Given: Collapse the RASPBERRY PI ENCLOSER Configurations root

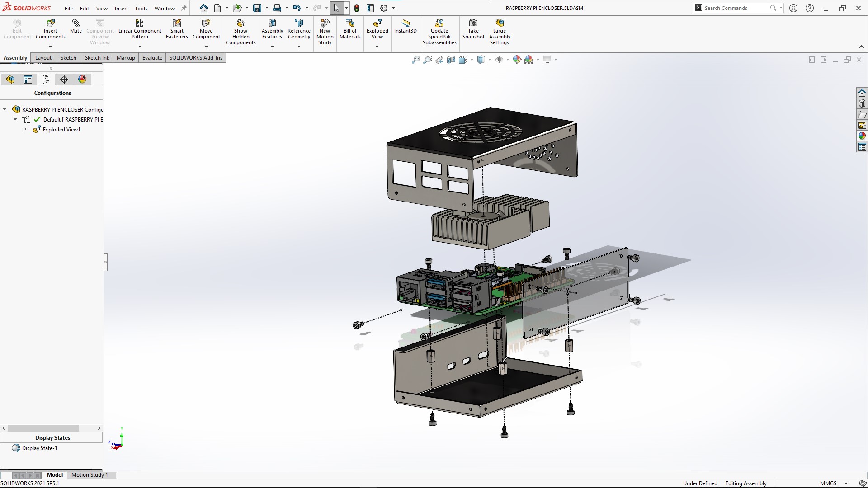Looking at the screenshot, I should [x=5, y=110].
